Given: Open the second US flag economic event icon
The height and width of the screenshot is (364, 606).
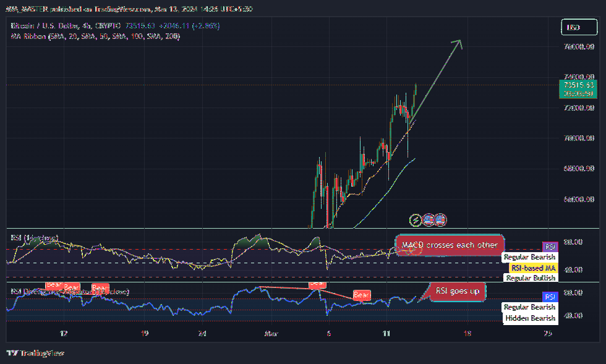Looking at the screenshot, I should [440, 220].
